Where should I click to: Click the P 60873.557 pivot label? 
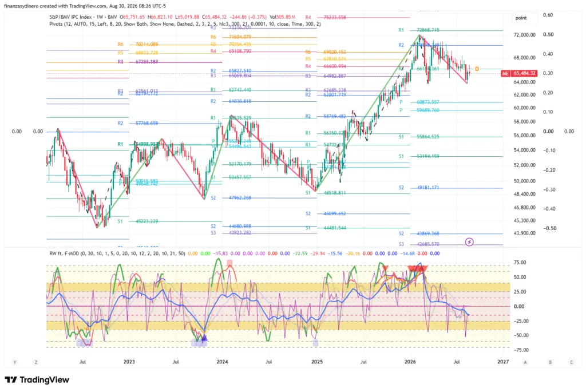point(419,102)
